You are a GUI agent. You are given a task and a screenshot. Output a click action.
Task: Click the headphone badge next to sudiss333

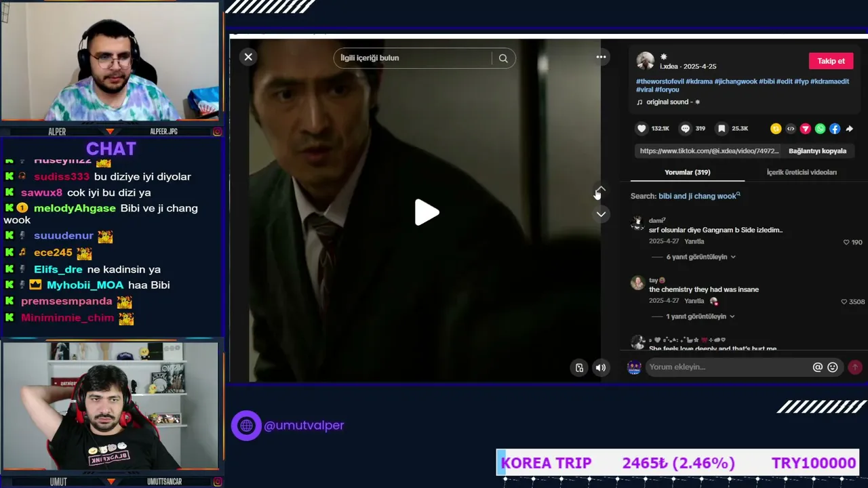tap(22, 176)
